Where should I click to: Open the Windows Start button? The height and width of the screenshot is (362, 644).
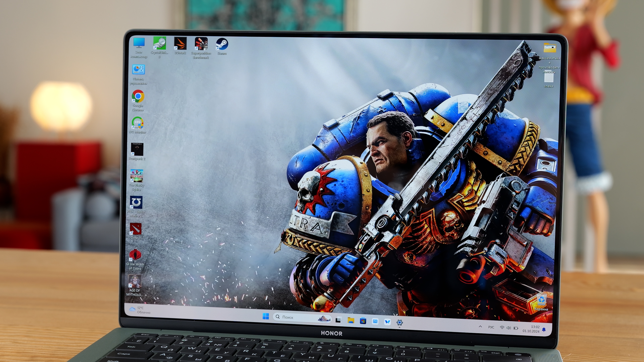tap(265, 316)
